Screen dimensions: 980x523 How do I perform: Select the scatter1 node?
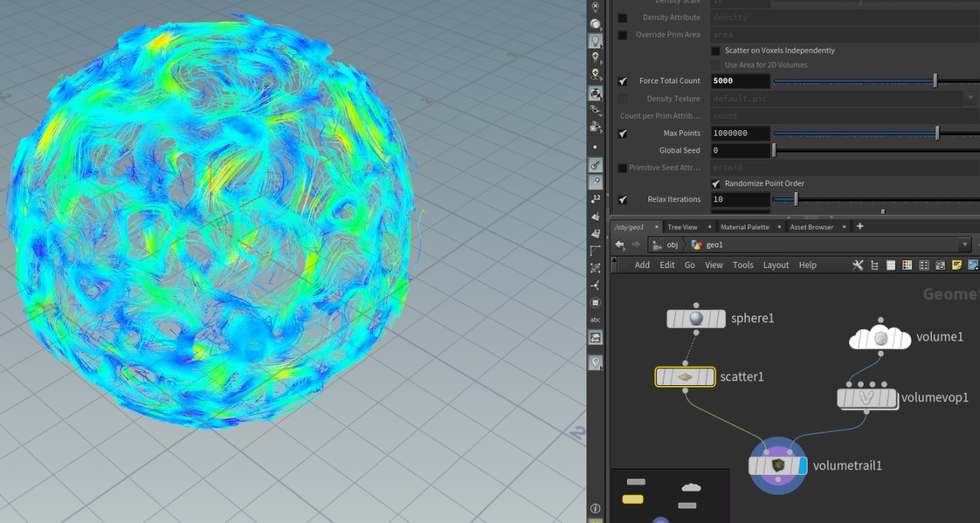pos(685,377)
